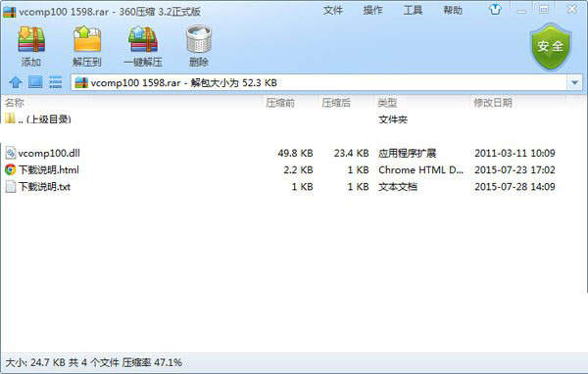Click the 删除 (Delete) trash icon
Viewport: 588px width, 374px height.
[199, 39]
